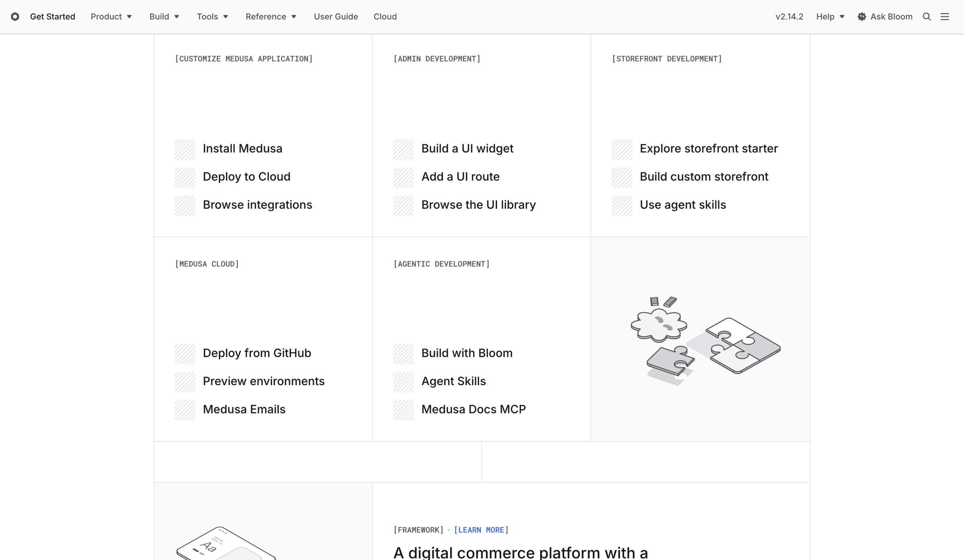Viewport: 964px width, 560px height.
Task: Click the icon beside Browse the UI library
Action: tap(403, 206)
